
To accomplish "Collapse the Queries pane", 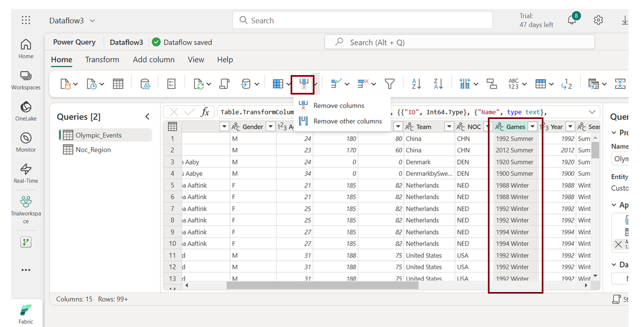I will [147, 117].
